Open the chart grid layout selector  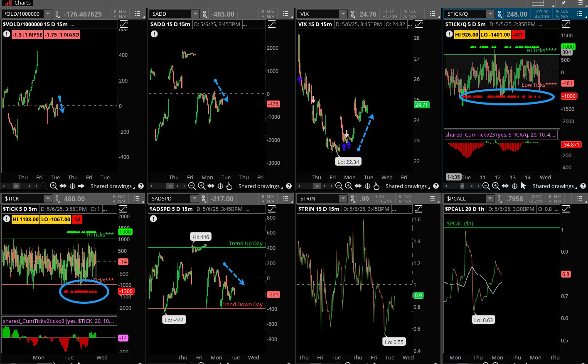click(x=538, y=2)
